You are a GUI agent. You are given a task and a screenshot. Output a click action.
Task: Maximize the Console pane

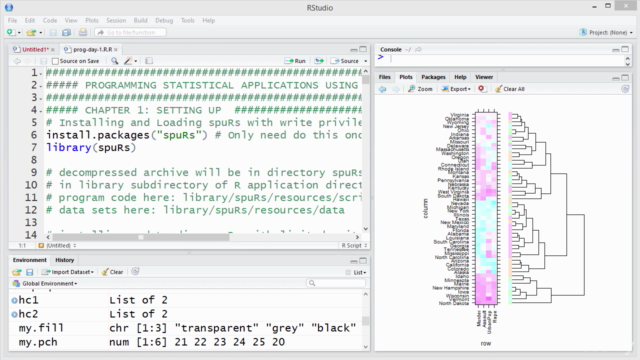(x=625, y=49)
